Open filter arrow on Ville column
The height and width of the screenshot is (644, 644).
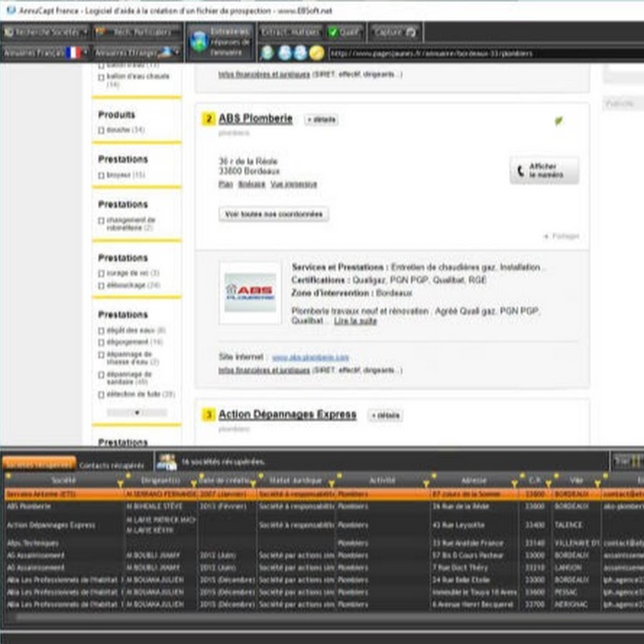point(597,484)
